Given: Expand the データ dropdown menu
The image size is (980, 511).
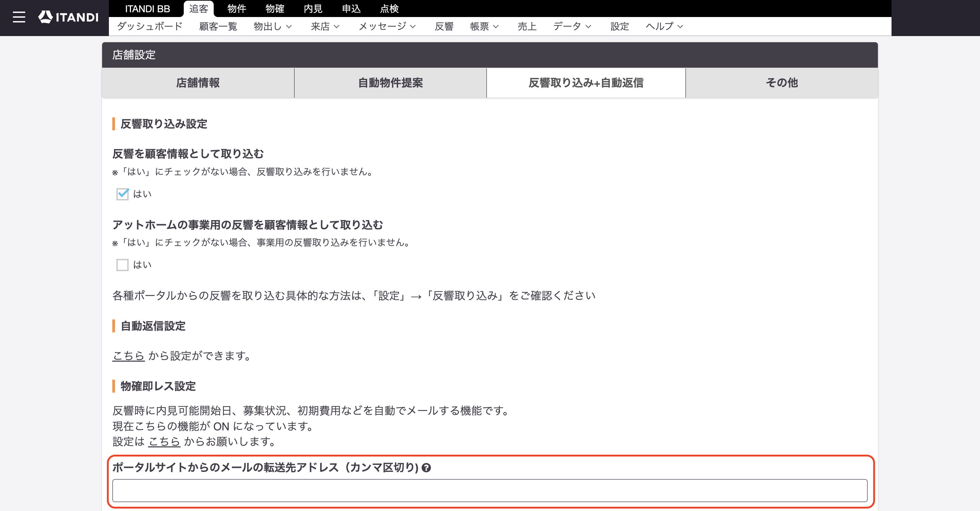Looking at the screenshot, I should pyautogui.click(x=572, y=26).
